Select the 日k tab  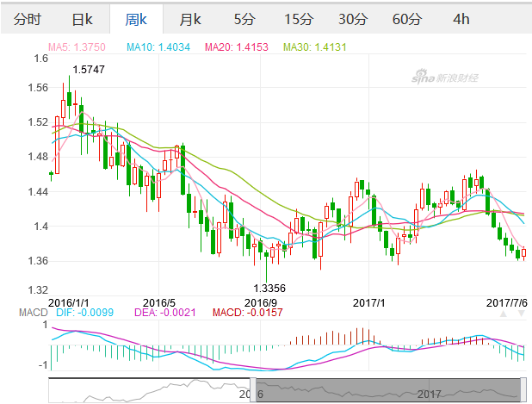[82, 19]
